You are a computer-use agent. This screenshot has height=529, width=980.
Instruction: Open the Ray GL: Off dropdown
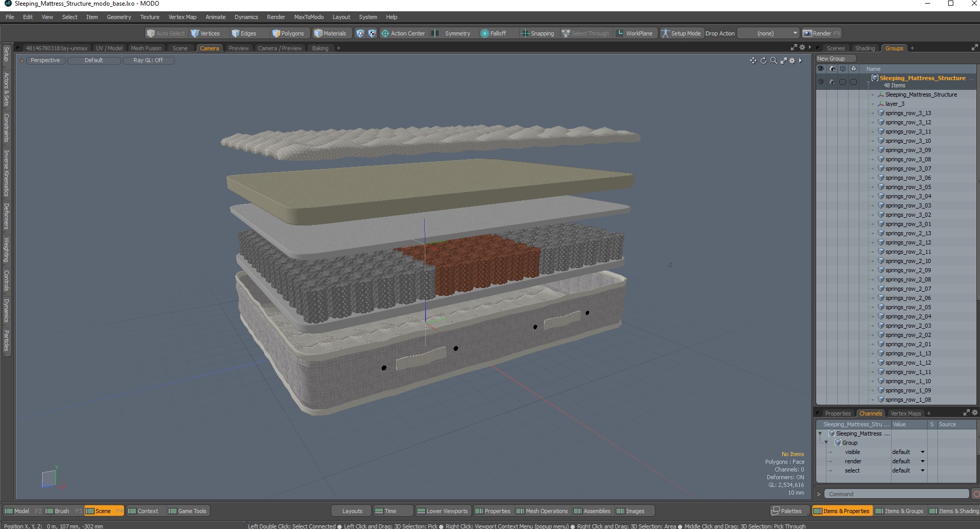(x=148, y=60)
